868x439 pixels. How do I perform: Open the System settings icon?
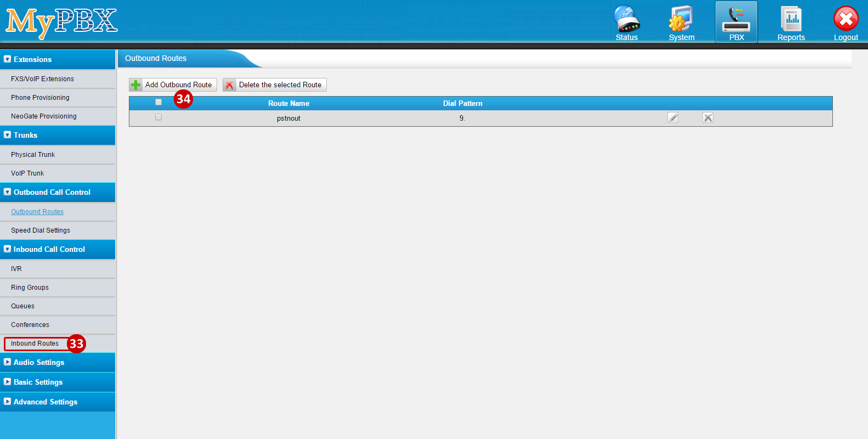(681, 22)
